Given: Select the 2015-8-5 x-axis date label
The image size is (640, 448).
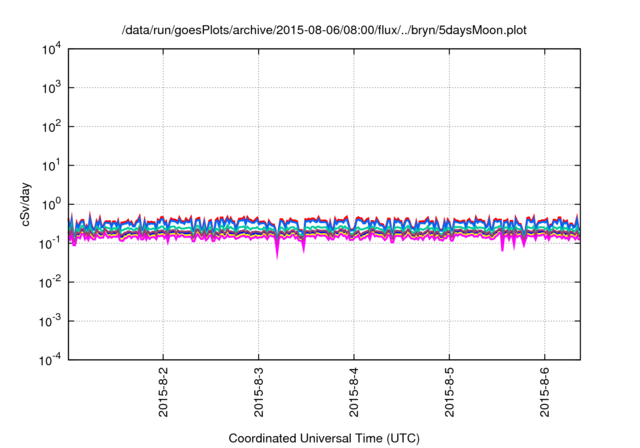Looking at the screenshot, I should coord(449,392).
